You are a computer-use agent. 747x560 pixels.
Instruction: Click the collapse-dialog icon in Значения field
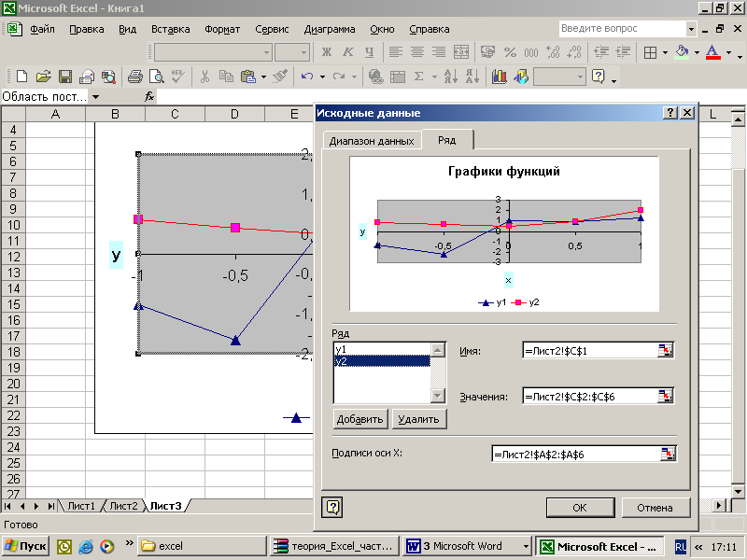tap(665, 396)
